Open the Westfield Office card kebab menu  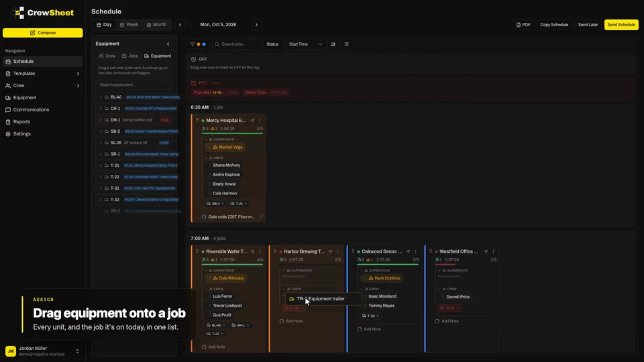(493, 251)
